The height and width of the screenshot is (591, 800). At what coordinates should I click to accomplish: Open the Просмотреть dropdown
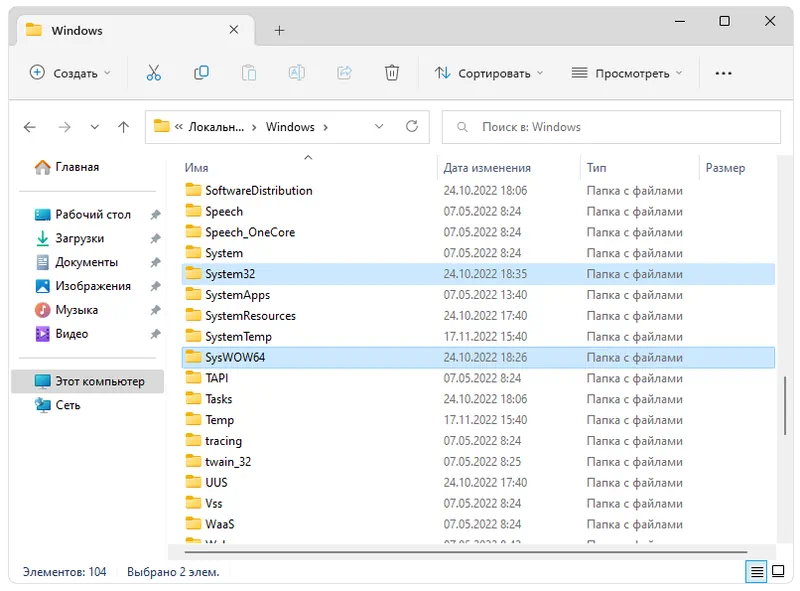pyautogui.click(x=627, y=73)
